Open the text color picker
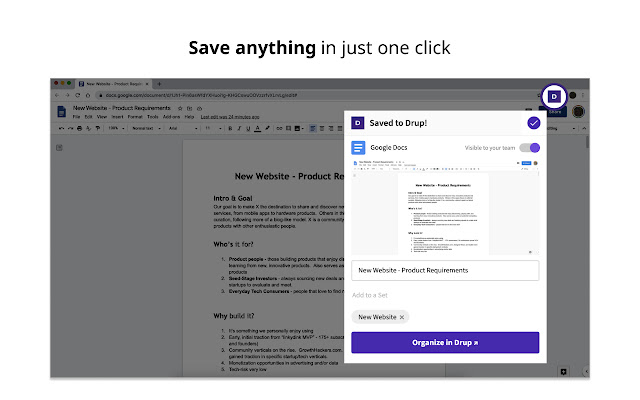The width and height of the screenshot is (640, 400). [x=258, y=128]
